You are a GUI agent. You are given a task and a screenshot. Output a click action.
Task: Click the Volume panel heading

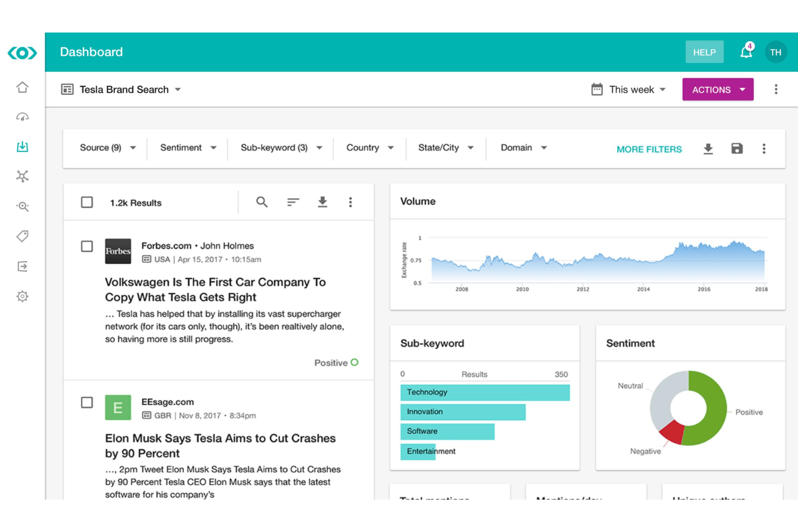[x=418, y=201]
